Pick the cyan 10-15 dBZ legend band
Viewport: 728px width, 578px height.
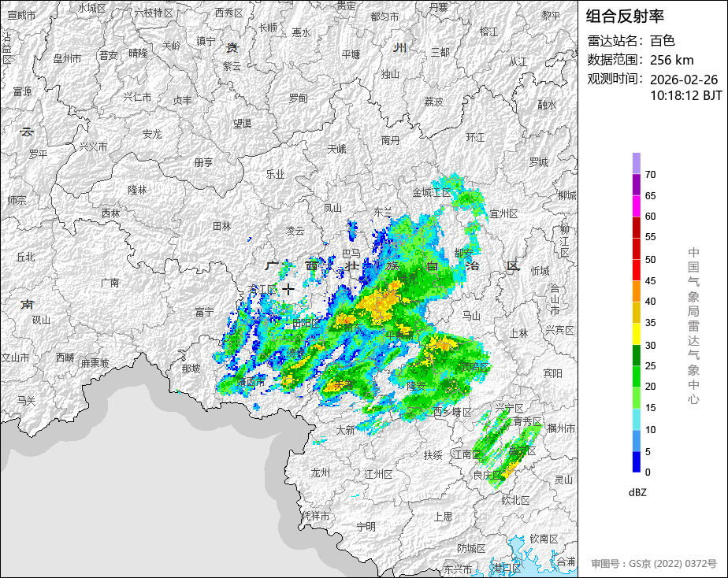636,420
